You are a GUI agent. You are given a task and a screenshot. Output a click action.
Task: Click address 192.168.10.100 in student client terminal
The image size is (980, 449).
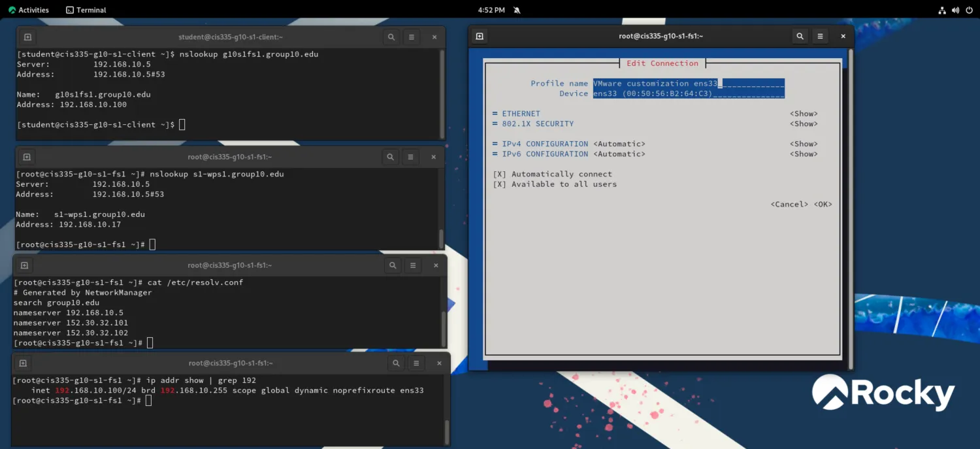(93, 105)
